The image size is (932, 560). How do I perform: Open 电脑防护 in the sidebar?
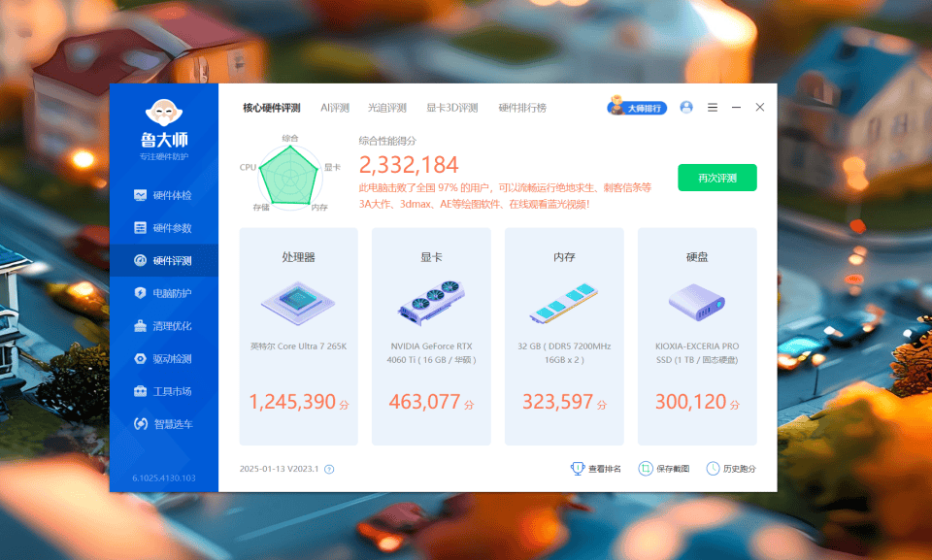pyautogui.click(x=163, y=293)
